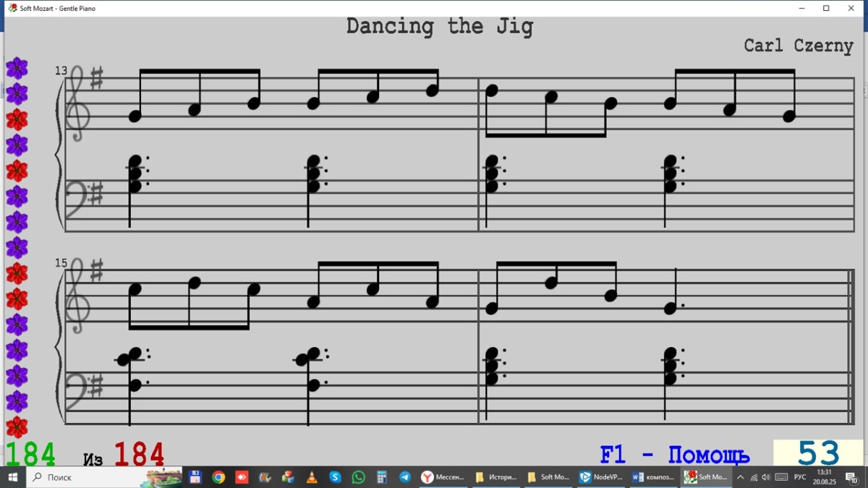The height and width of the screenshot is (488, 868).
Task: Open the Истори... folder taskbar window
Action: [x=496, y=477]
